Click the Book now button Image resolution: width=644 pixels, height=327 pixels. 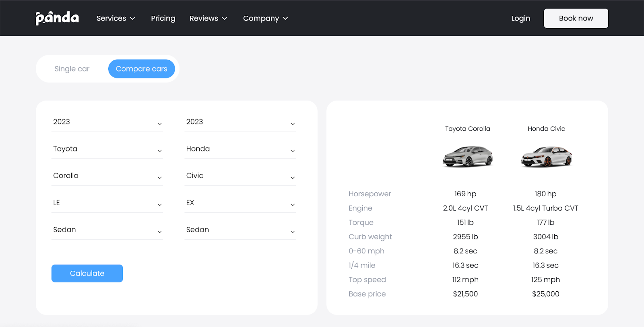(x=576, y=19)
